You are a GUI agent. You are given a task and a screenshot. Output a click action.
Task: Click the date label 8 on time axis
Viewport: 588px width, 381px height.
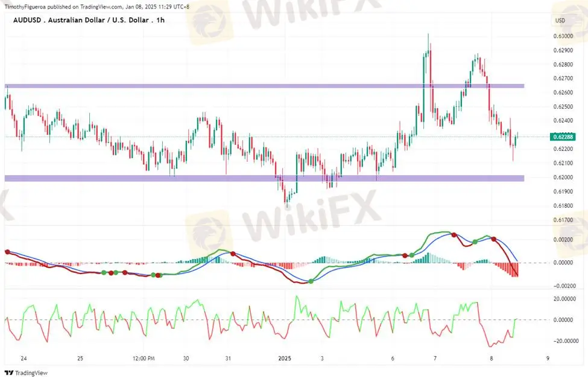click(492, 359)
